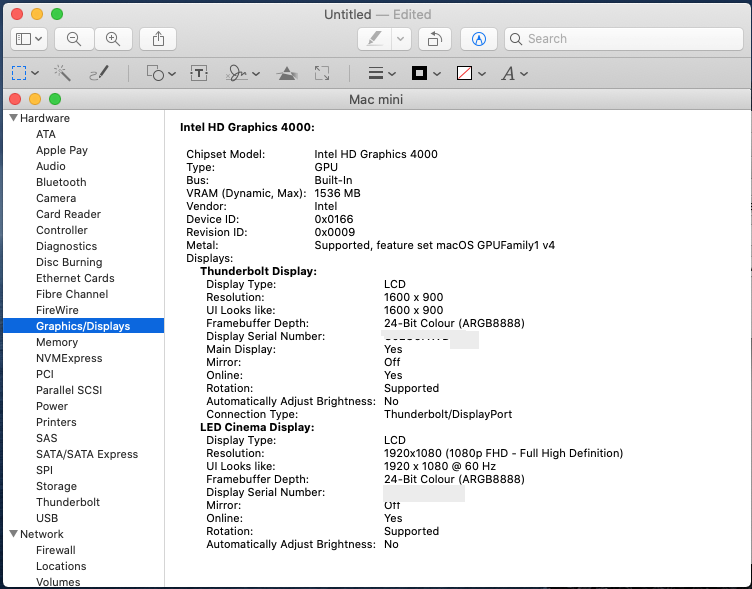This screenshot has width=752, height=589.
Task: Select the highlight pen tool
Action: point(374,39)
